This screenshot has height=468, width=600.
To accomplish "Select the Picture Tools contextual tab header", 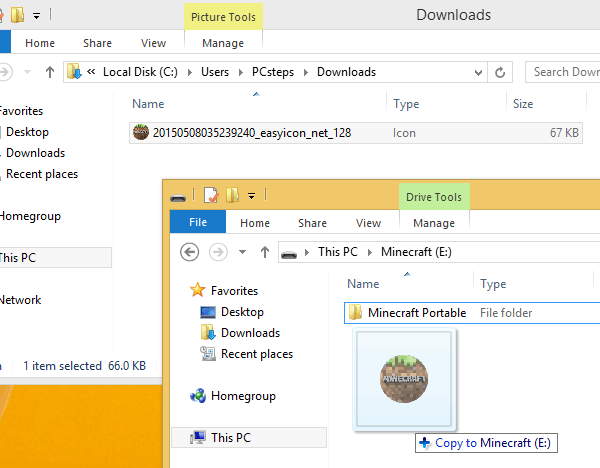I will [x=223, y=17].
